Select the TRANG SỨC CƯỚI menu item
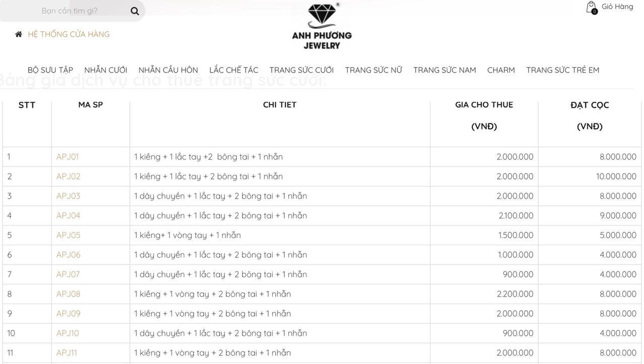644x364 pixels. (x=301, y=70)
